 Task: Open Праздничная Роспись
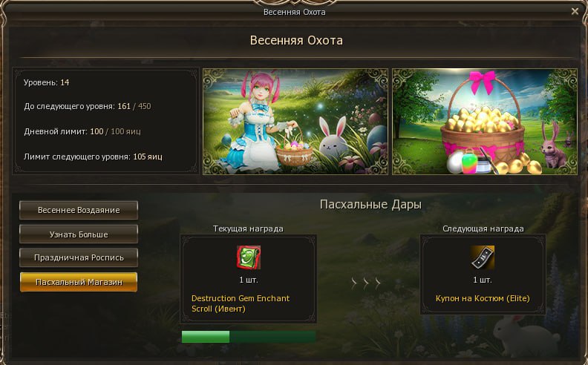pos(79,258)
